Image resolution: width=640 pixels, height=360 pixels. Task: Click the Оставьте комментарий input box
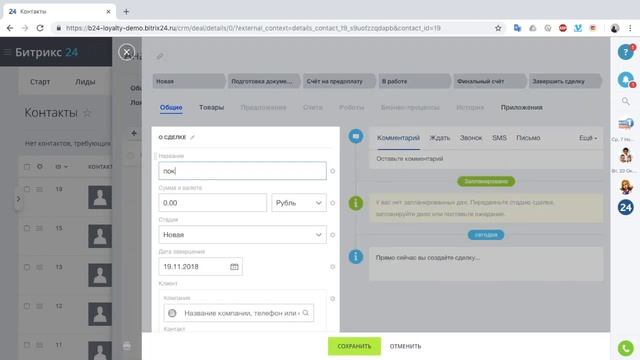[x=486, y=159]
